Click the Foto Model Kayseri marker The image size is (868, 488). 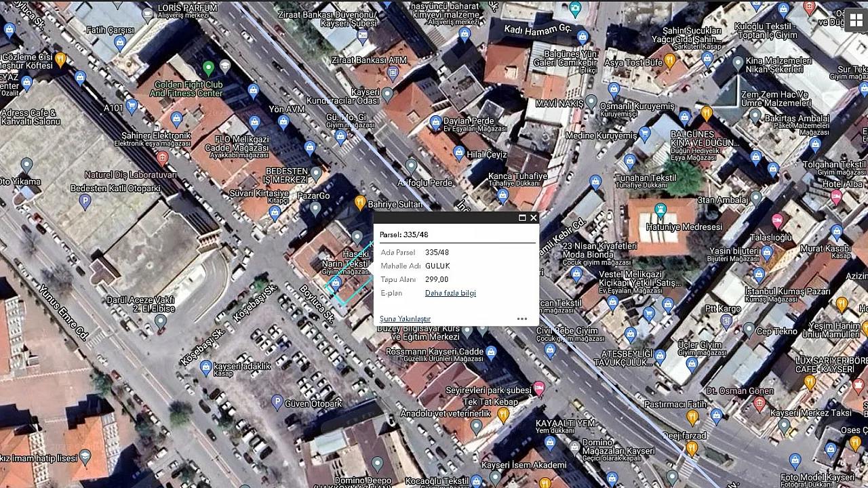click(x=795, y=462)
